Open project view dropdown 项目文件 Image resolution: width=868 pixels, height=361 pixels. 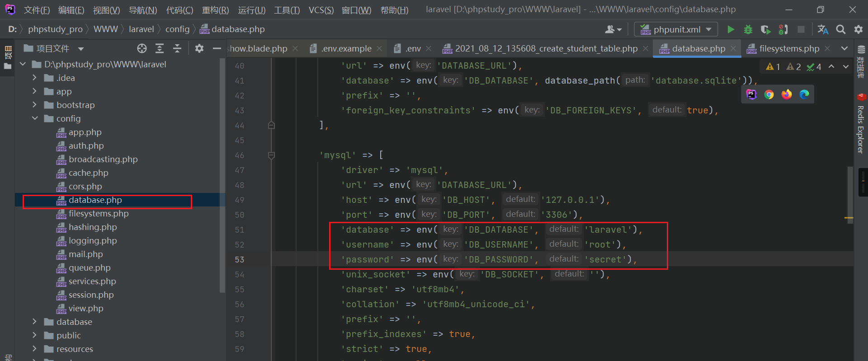pyautogui.click(x=54, y=48)
